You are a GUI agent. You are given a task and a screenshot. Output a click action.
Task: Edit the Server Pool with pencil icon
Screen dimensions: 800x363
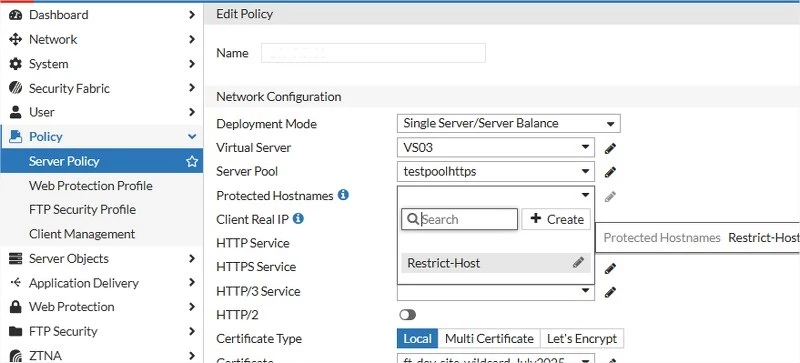[610, 172]
